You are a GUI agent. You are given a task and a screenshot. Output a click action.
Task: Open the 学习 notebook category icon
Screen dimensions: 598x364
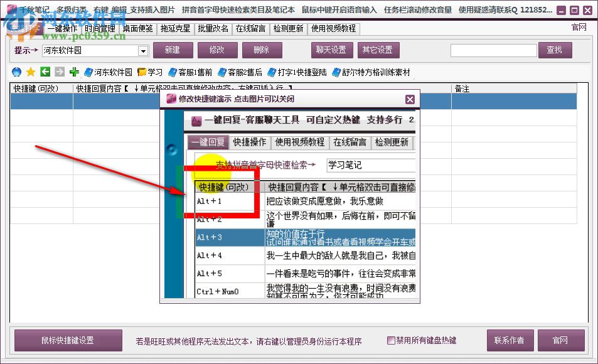151,72
